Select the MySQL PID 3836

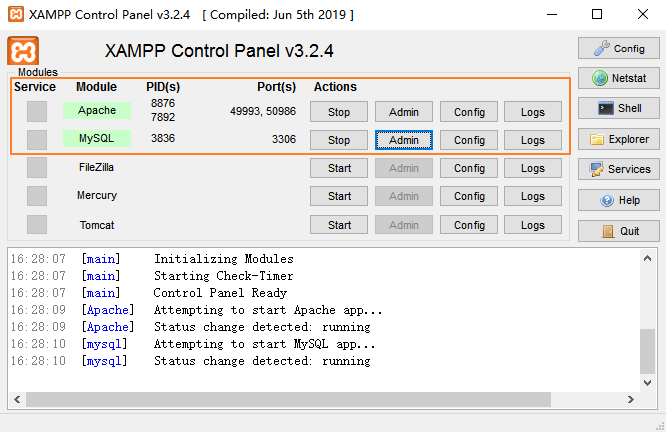(163, 138)
